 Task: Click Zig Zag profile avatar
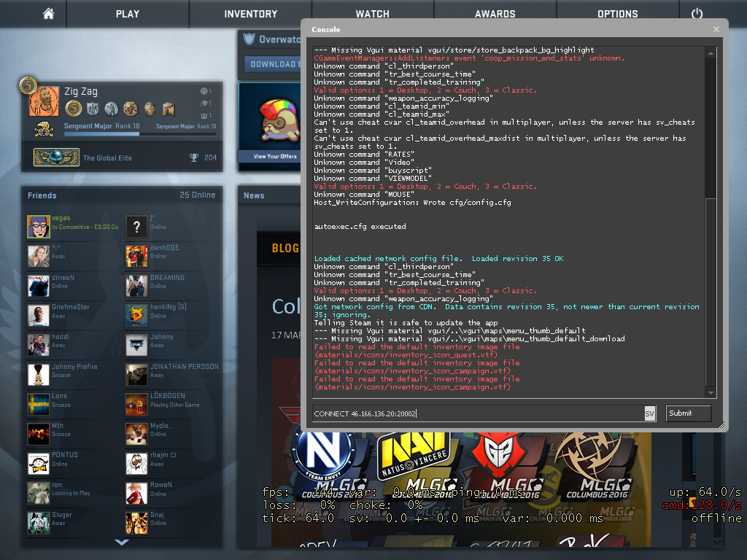click(44, 101)
